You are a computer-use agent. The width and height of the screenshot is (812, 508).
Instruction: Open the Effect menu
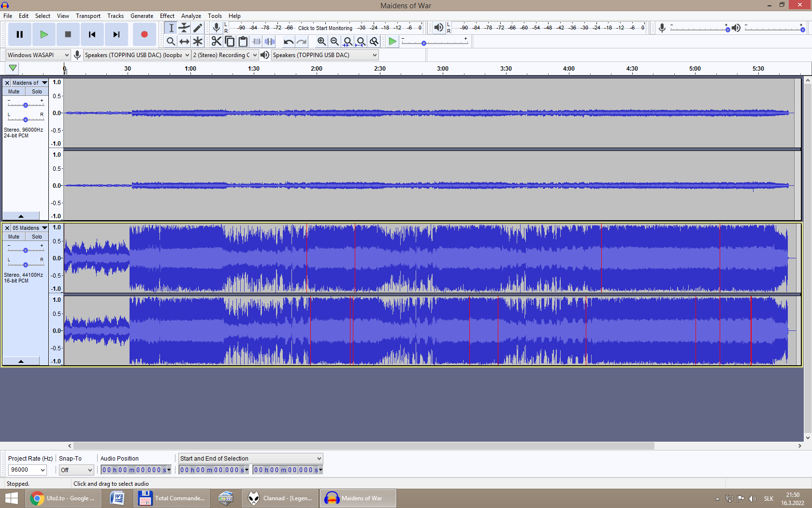[167, 16]
